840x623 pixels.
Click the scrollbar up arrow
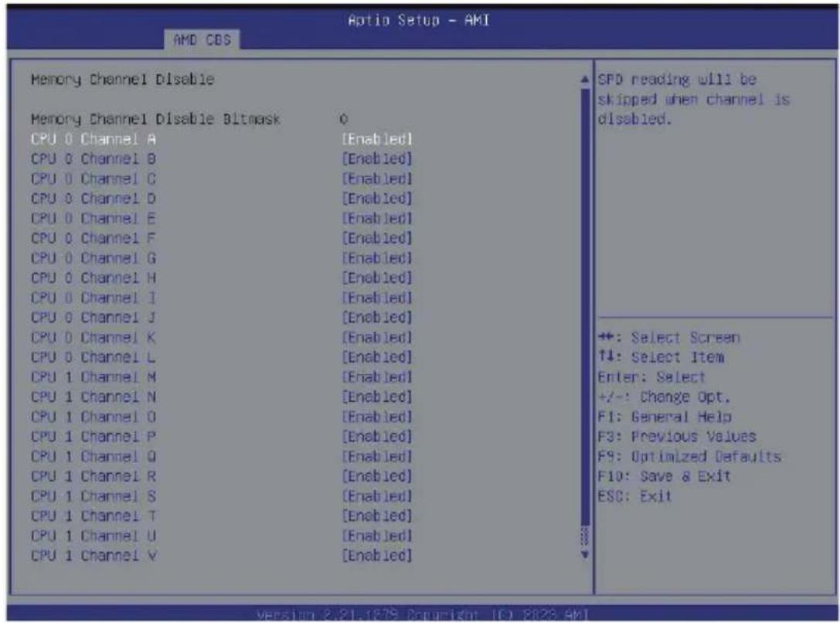click(584, 80)
